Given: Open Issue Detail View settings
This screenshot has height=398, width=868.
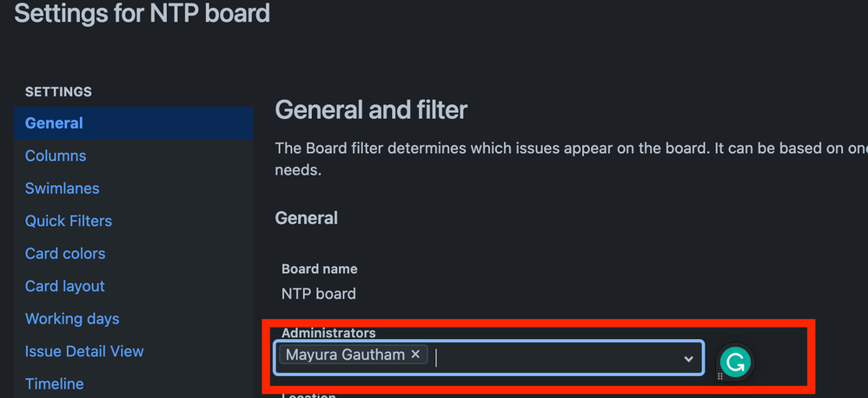Looking at the screenshot, I should (x=84, y=351).
